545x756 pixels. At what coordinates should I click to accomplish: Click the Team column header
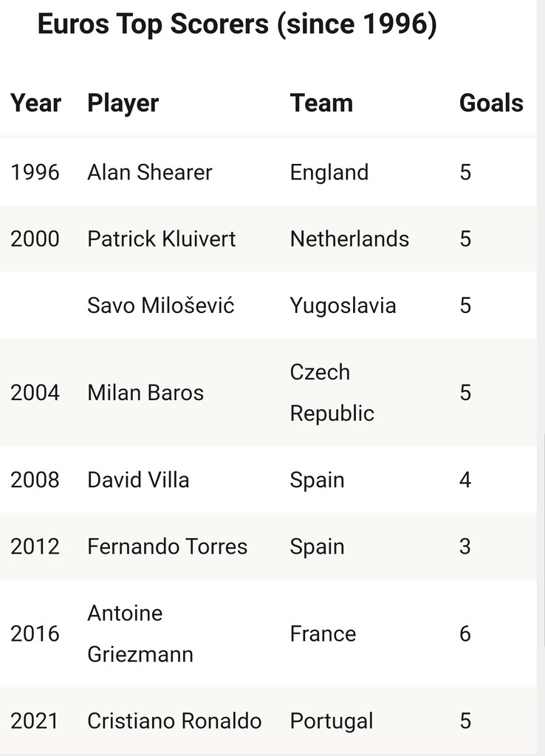[321, 103]
